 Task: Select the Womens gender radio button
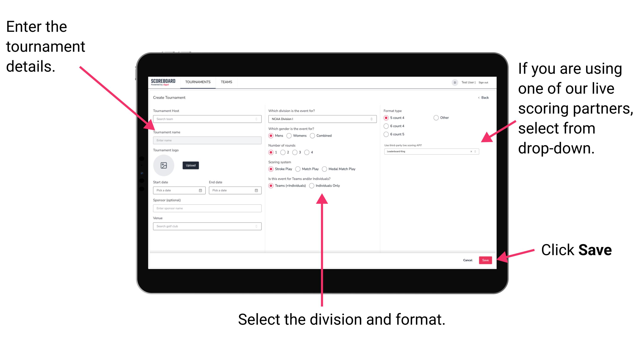click(290, 136)
